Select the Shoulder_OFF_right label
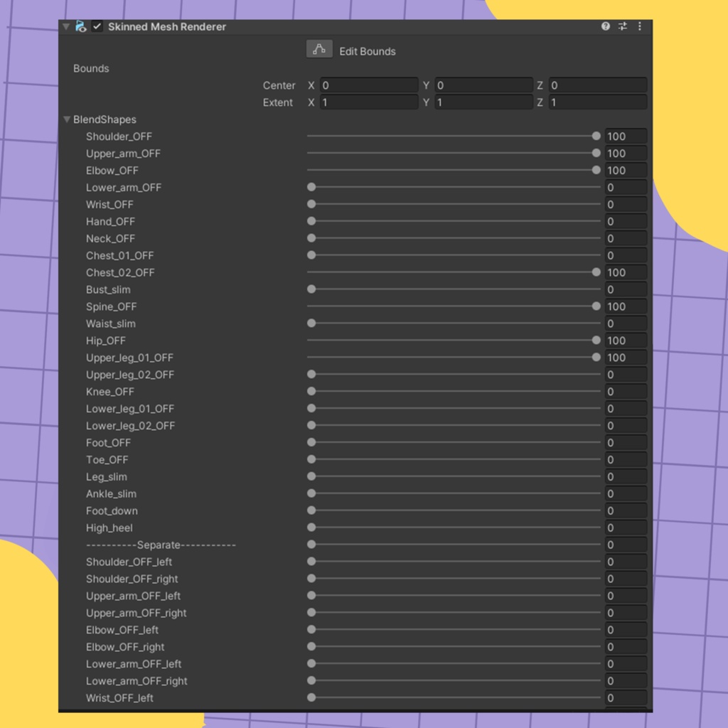Viewport: 728px width, 728px height. pyautogui.click(x=132, y=579)
